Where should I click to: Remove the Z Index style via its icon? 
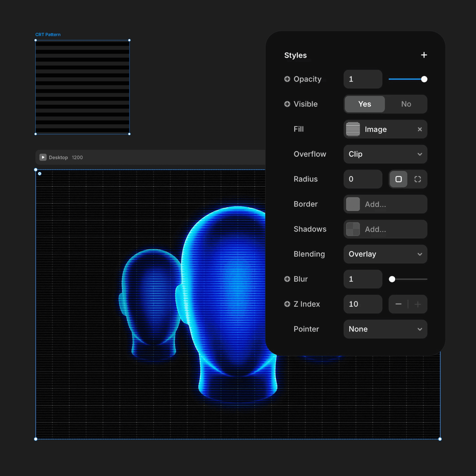tap(287, 304)
